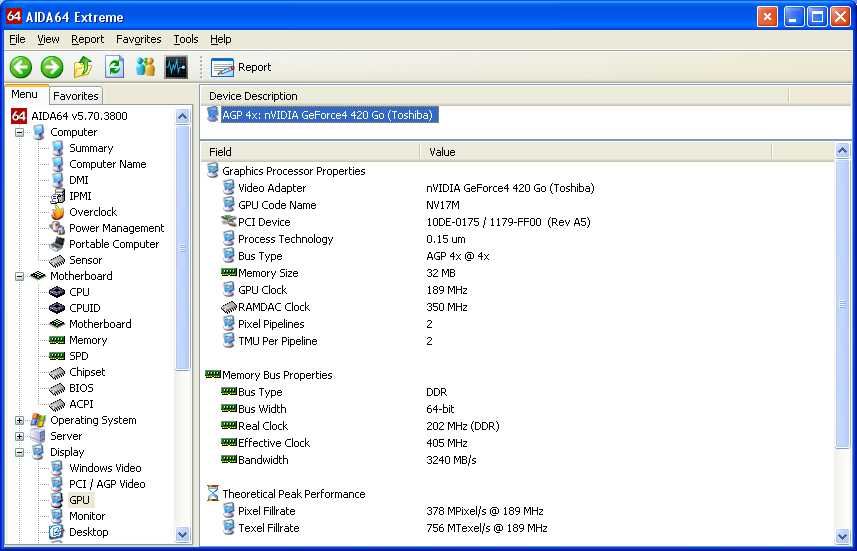Open the CPUID tree item
Viewport: 857px width, 551px height.
(85, 308)
